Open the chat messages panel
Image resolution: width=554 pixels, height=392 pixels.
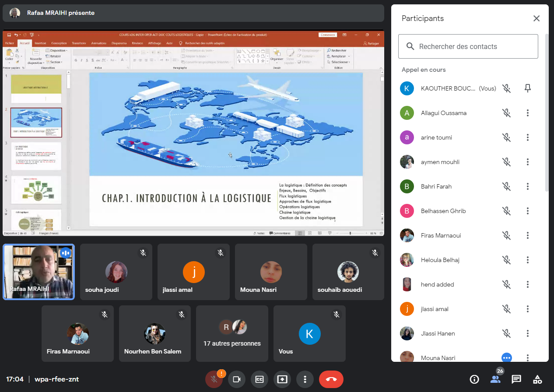(516, 379)
